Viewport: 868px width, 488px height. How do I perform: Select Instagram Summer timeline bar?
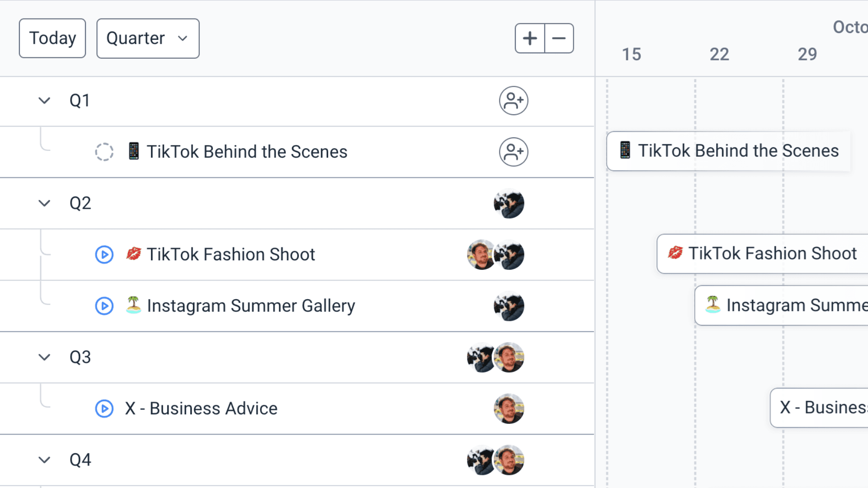[781, 305]
